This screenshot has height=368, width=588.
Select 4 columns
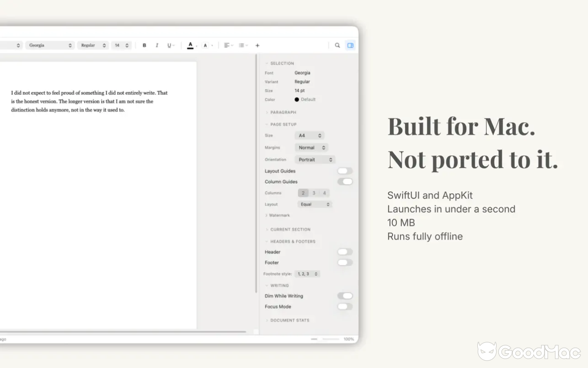point(324,193)
